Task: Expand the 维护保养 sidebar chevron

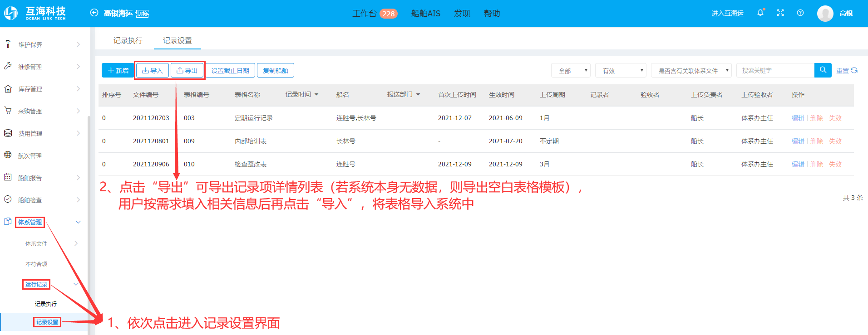Action: (x=78, y=44)
